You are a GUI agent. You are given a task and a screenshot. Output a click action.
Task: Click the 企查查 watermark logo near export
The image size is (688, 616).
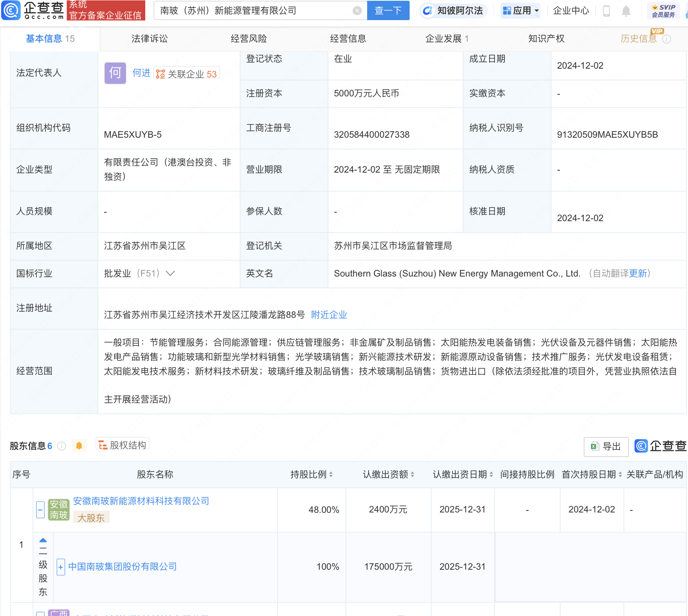click(661, 446)
